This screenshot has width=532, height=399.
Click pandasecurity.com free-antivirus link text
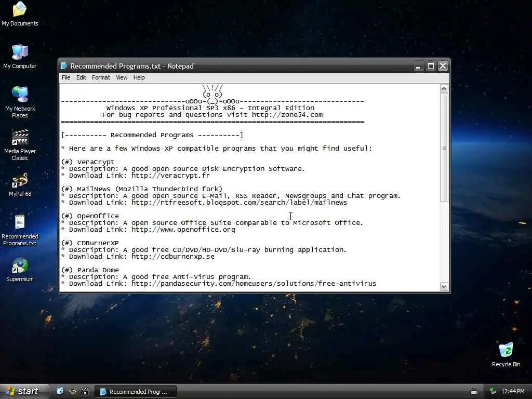tap(254, 283)
